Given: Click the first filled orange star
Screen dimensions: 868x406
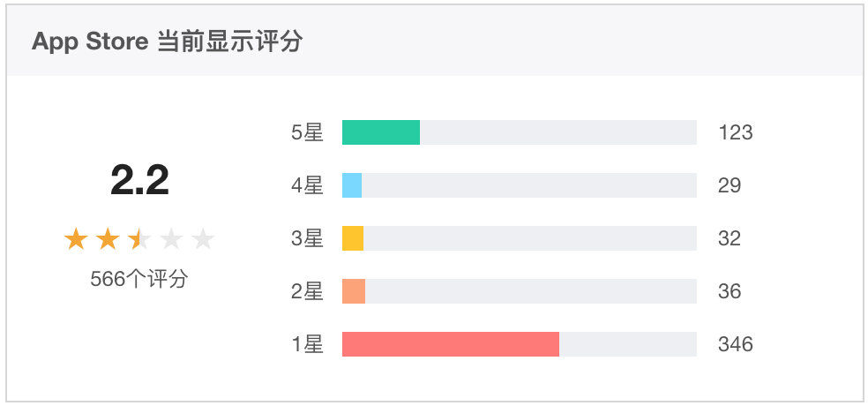Looking at the screenshot, I should 76,239.
